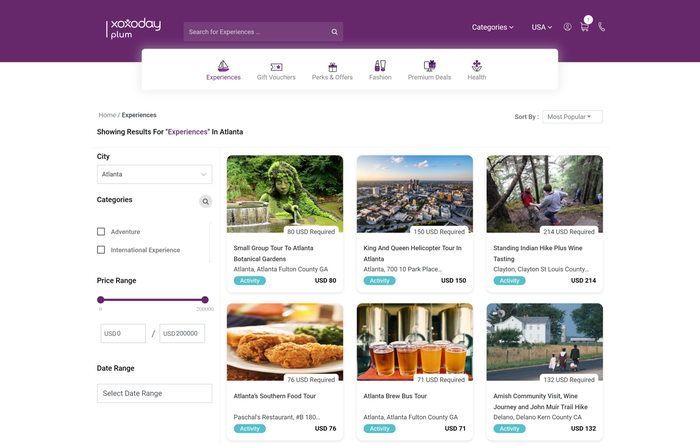Click the search magnifier icon in header
The width and height of the screenshot is (700, 446).
335,32
